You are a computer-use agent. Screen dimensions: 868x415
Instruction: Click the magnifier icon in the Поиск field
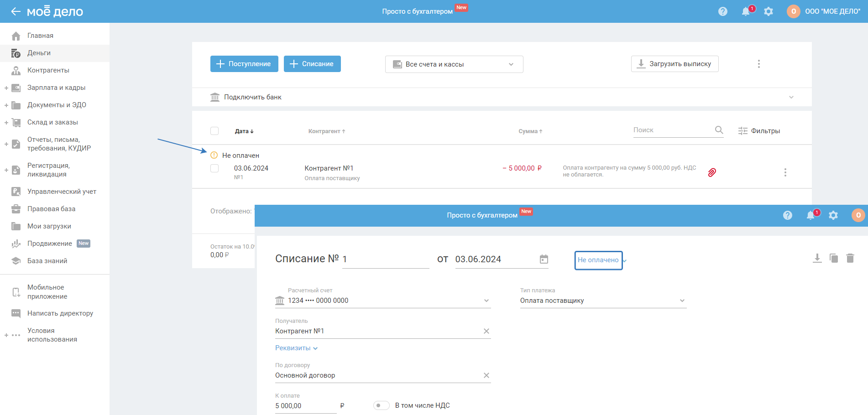pyautogui.click(x=719, y=130)
